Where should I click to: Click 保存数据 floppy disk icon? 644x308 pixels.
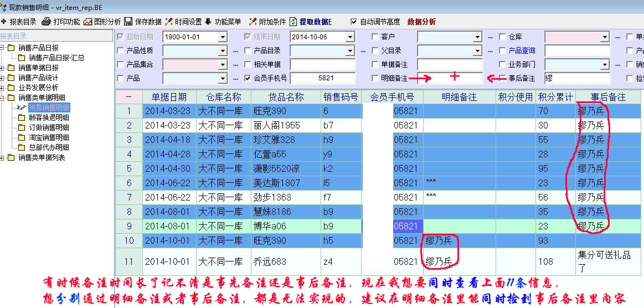click(128, 22)
